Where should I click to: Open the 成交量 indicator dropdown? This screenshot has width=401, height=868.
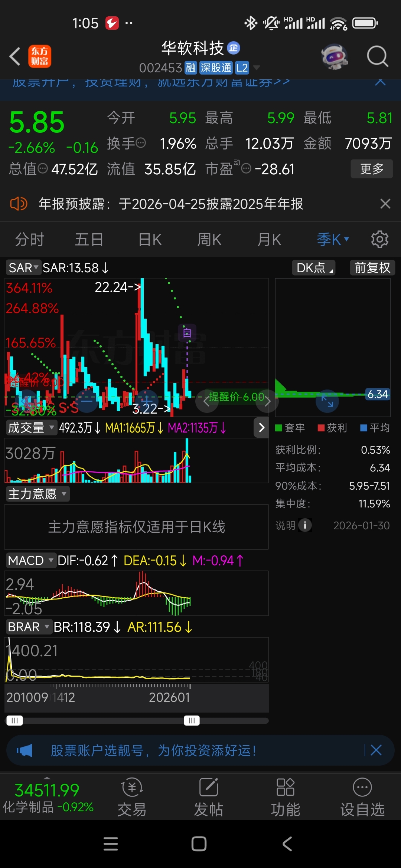(31, 428)
